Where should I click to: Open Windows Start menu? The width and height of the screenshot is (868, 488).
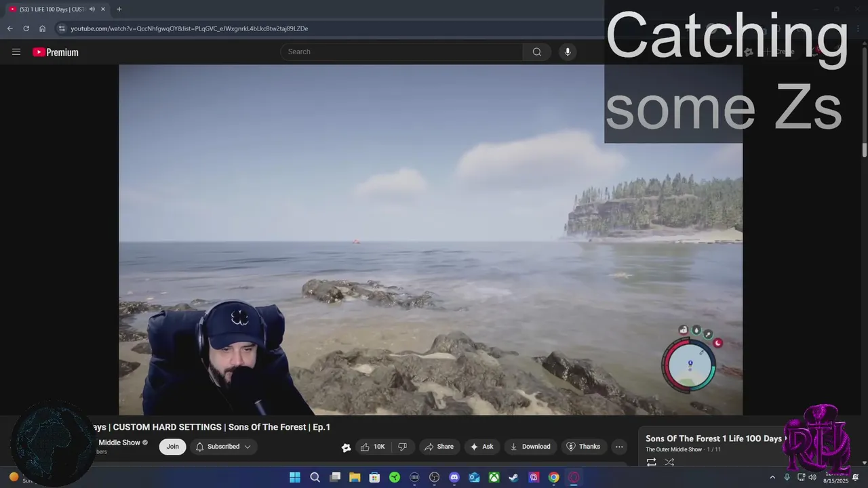pyautogui.click(x=295, y=477)
